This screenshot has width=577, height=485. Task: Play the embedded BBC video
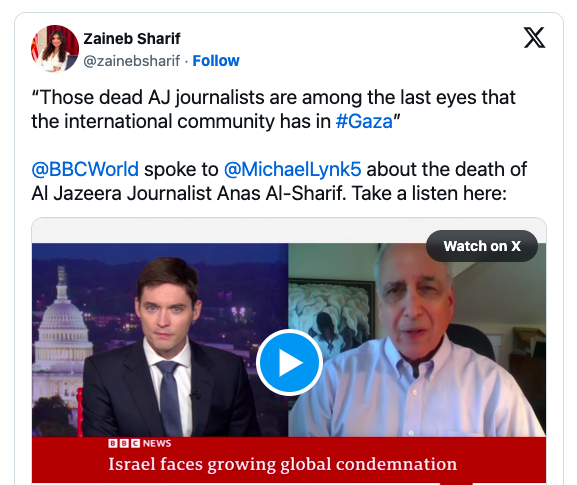[x=289, y=362]
